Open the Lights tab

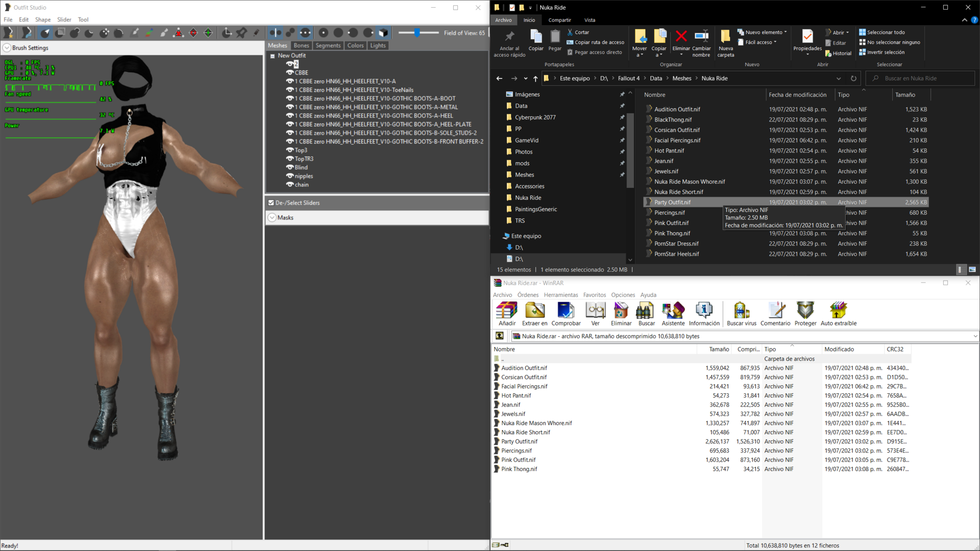[x=378, y=45]
